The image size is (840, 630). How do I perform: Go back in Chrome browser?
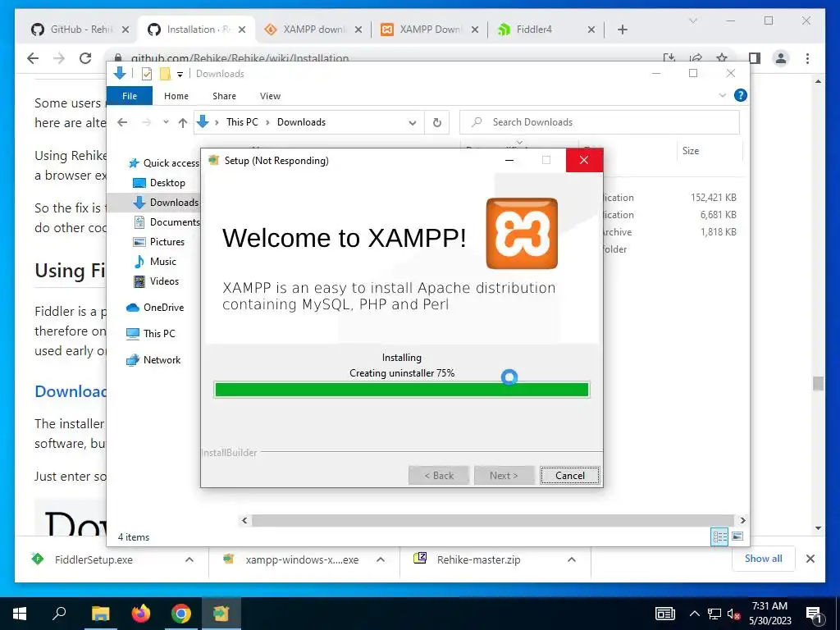coord(33,58)
